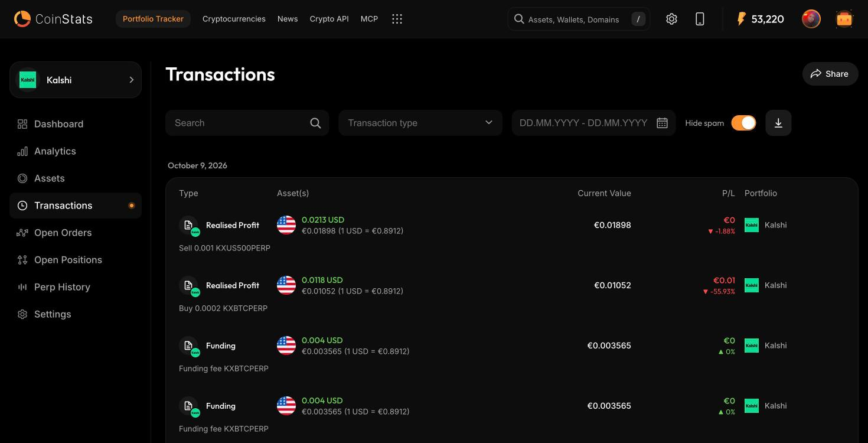Click the calendar icon in date field
The width and height of the screenshot is (868, 443).
pyautogui.click(x=662, y=123)
